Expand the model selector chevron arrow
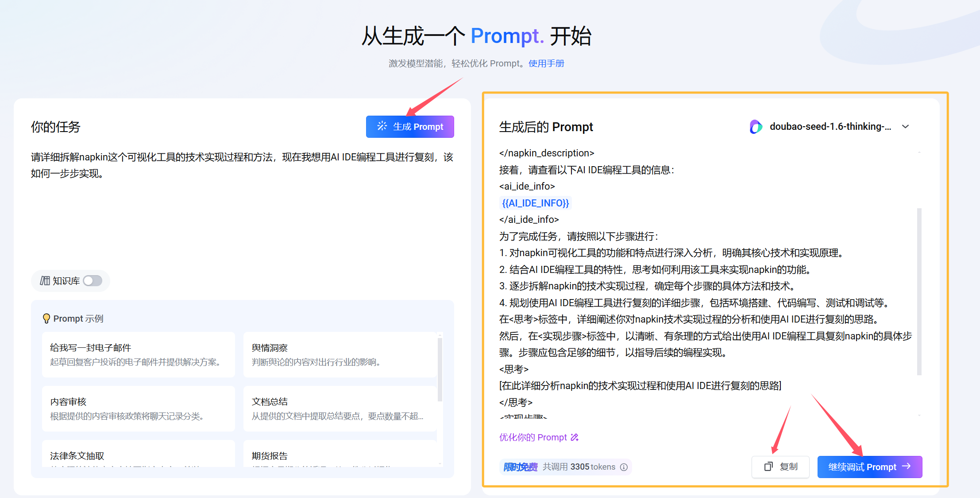 click(906, 127)
